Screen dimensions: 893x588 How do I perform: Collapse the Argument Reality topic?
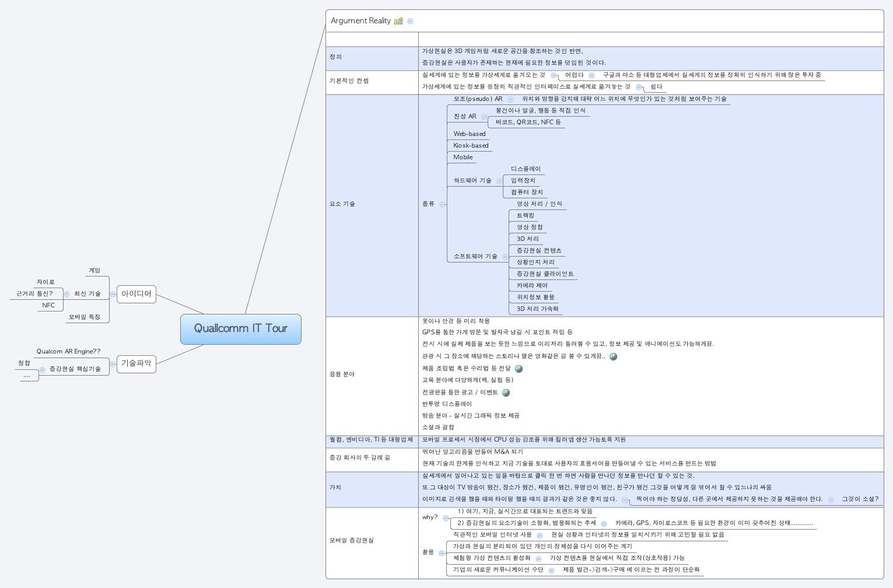(411, 21)
